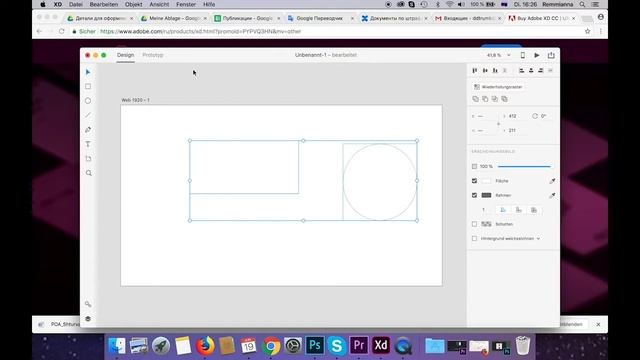640x360 pixels.
Task: Switch to the Prototyp tab
Action: click(x=153, y=55)
